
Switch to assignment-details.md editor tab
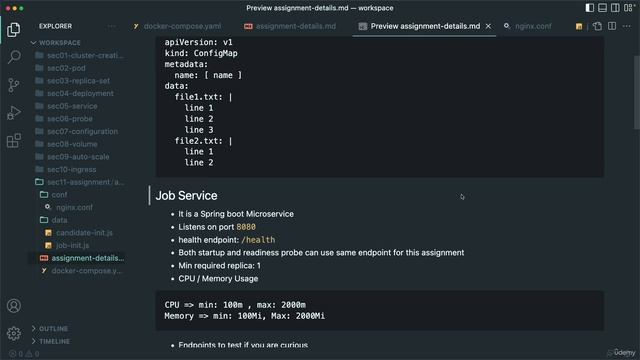[x=290, y=26]
